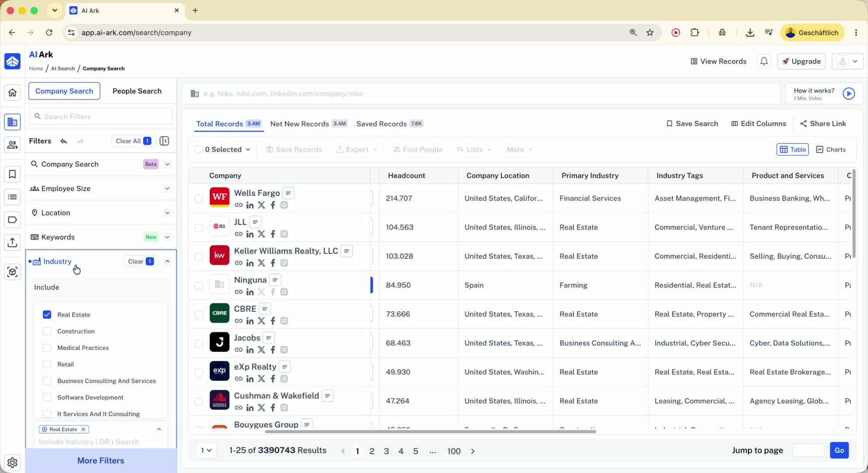Check the Retail industry checkbox
The width and height of the screenshot is (868, 473).
tap(47, 364)
